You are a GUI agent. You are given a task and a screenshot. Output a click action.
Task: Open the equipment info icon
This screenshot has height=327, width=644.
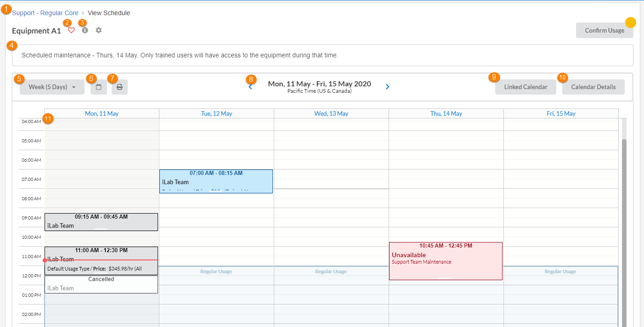pyautogui.click(x=85, y=30)
